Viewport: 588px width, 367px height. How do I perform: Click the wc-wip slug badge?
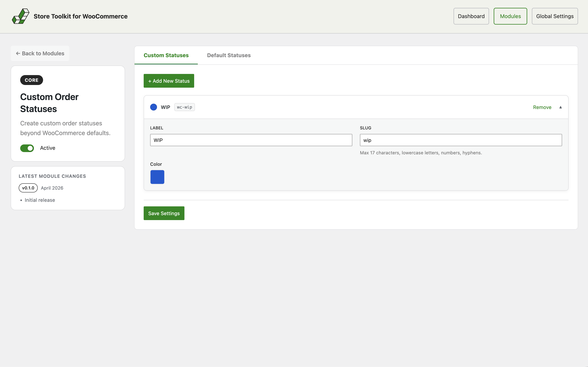pyautogui.click(x=184, y=107)
